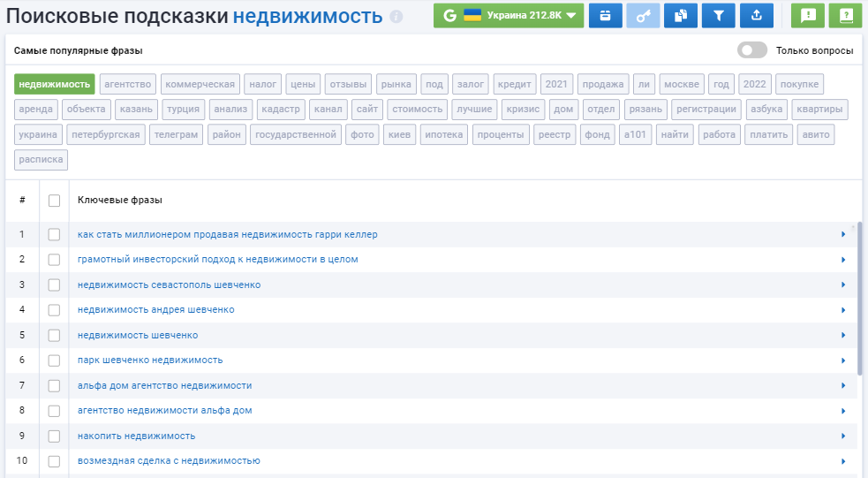Select the коммерческая phrase tag

click(x=200, y=84)
